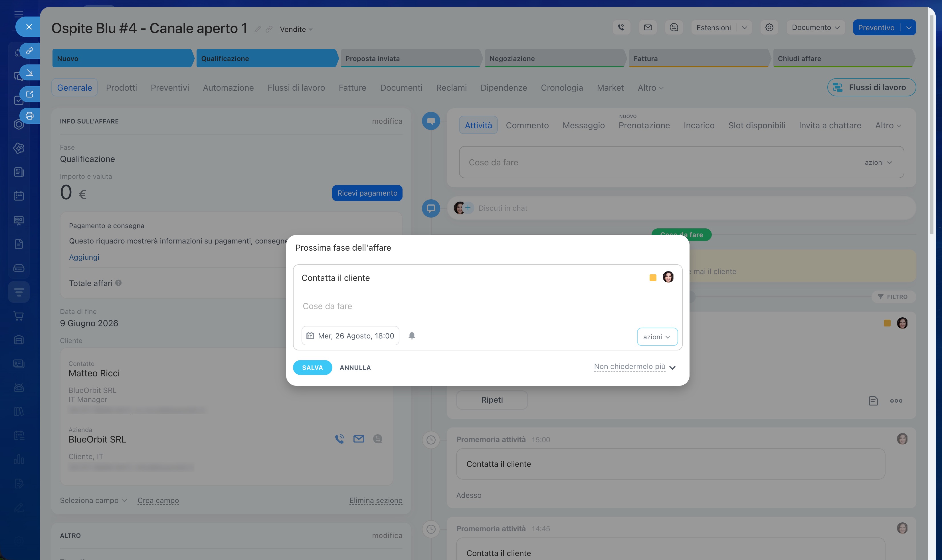
Task: Copy link icon next to deal title
Action: coord(269,29)
